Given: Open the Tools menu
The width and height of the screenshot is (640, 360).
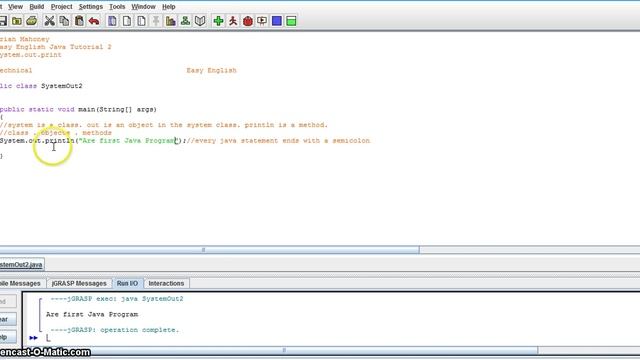Looking at the screenshot, I should [x=117, y=7].
